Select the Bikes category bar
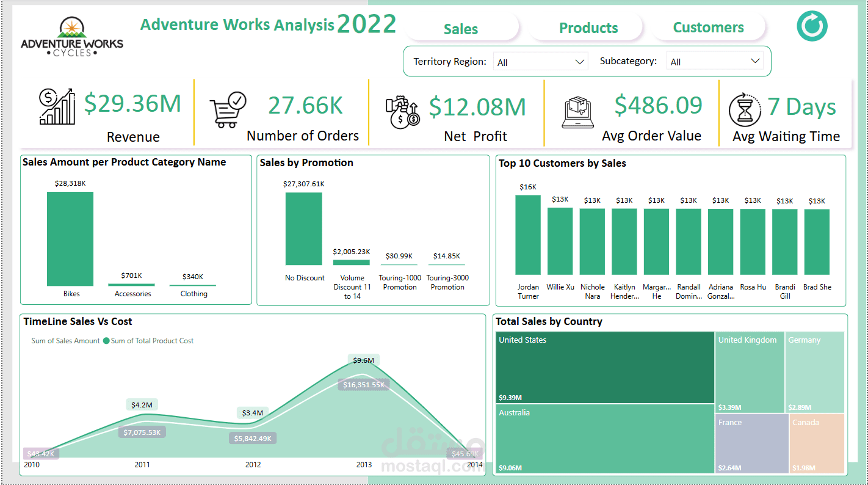Screen dimensions: 868x485 click(x=70, y=239)
